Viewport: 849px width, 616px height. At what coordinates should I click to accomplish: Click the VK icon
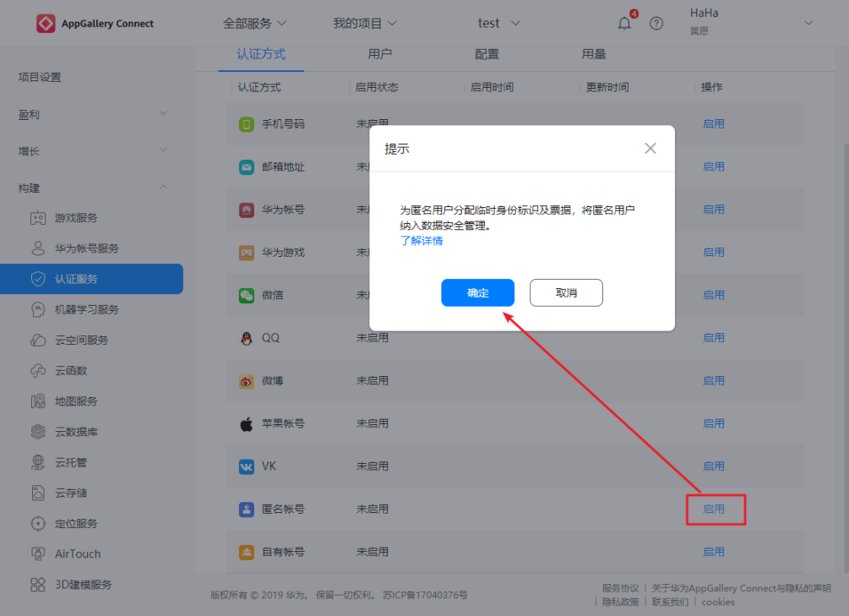pos(247,466)
